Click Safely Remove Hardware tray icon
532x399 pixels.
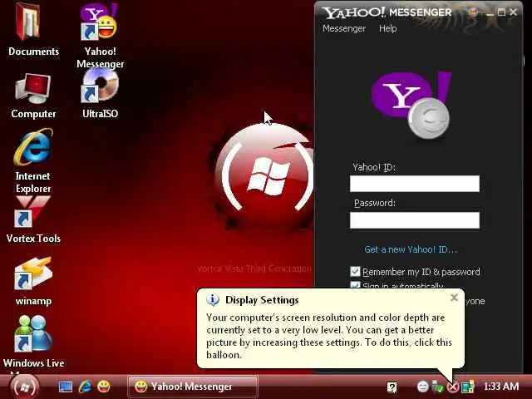point(438,387)
